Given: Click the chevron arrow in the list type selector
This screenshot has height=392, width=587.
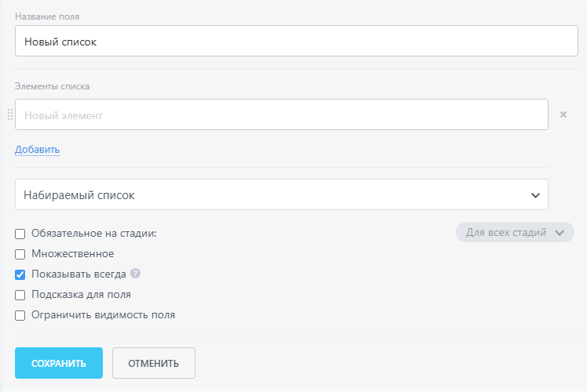Looking at the screenshot, I should click(535, 194).
